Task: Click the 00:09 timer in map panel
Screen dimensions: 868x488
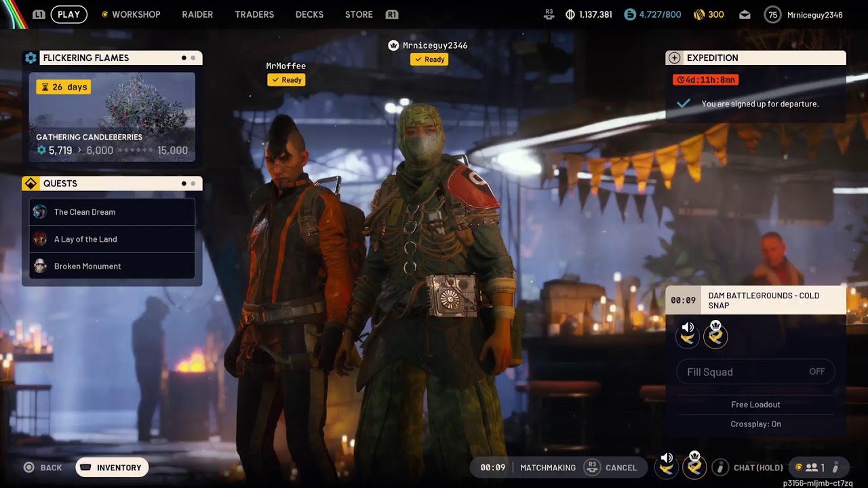Action: (683, 300)
